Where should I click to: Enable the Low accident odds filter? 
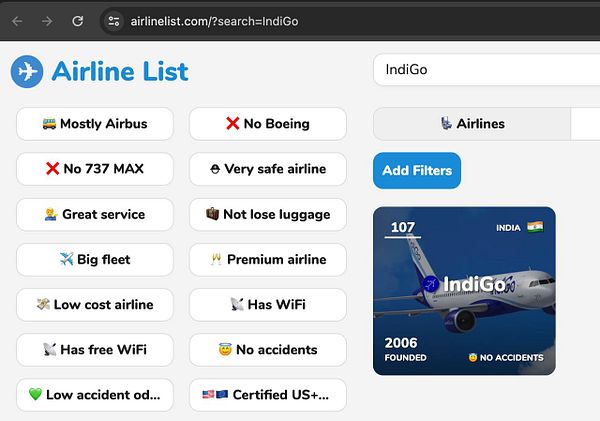pos(95,395)
